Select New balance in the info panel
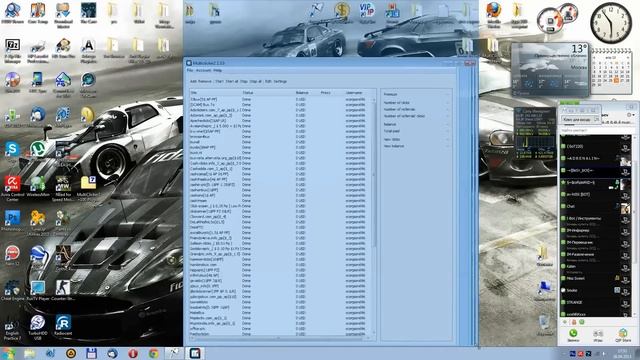 tap(416, 146)
